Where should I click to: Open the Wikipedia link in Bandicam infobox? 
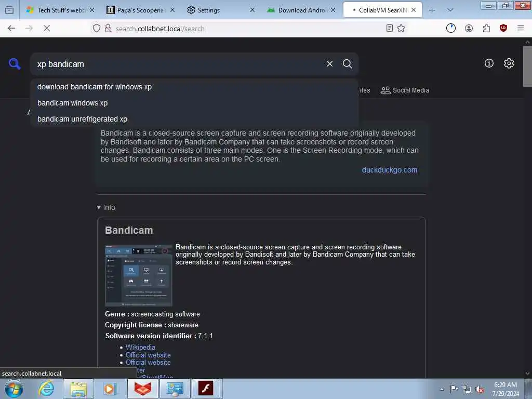[140, 347]
